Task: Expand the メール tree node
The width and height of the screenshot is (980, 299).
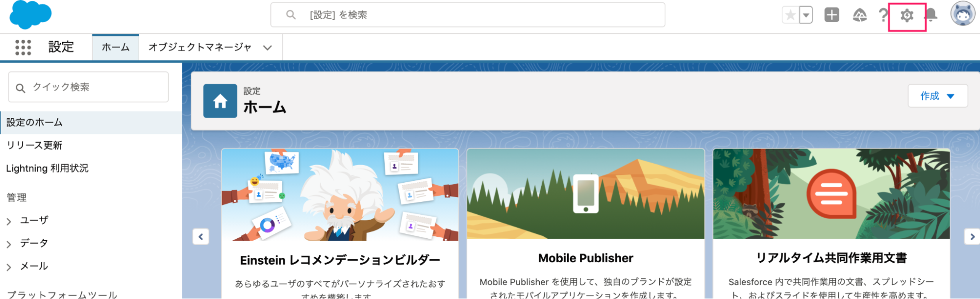Action: tap(9, 267)
